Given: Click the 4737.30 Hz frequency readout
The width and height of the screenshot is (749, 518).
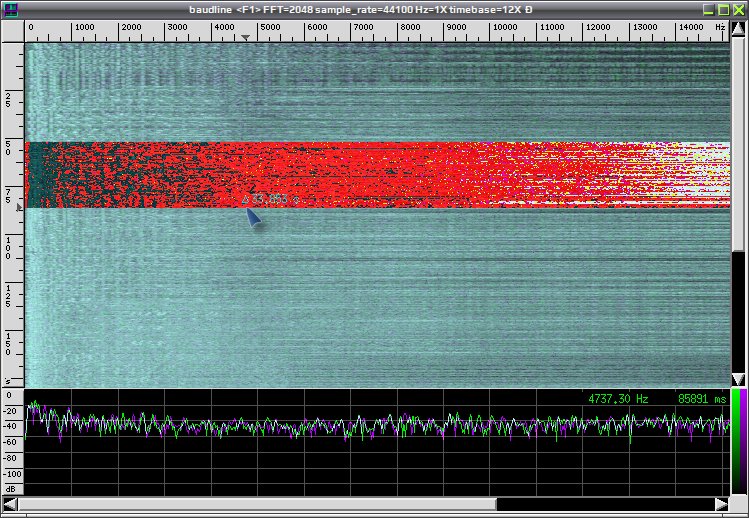Looking at the screenshot, I should tap(618, 399).
